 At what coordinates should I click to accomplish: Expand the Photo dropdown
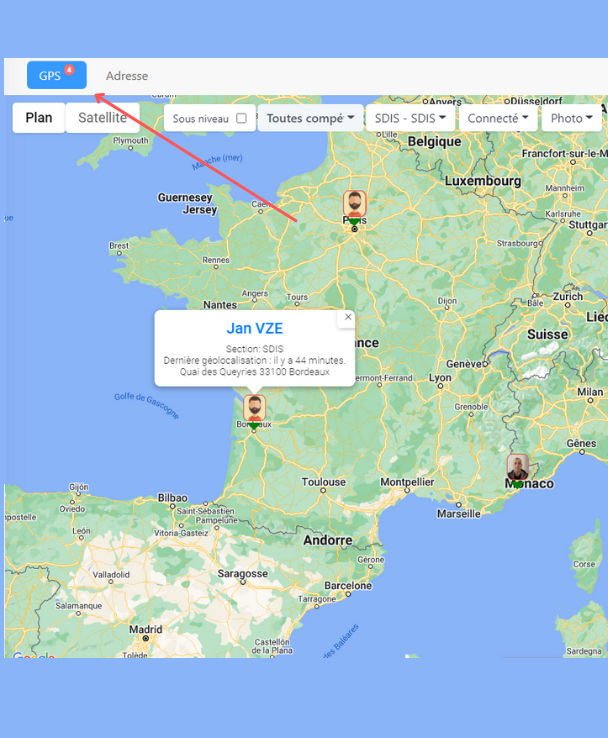click(x=572, y=118)
